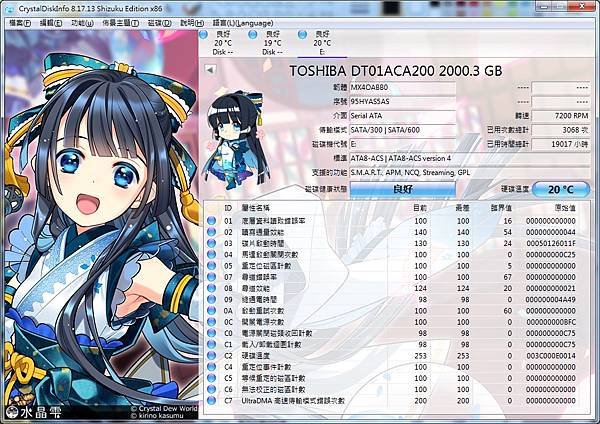Click the ID column header

tap(228, 208)
